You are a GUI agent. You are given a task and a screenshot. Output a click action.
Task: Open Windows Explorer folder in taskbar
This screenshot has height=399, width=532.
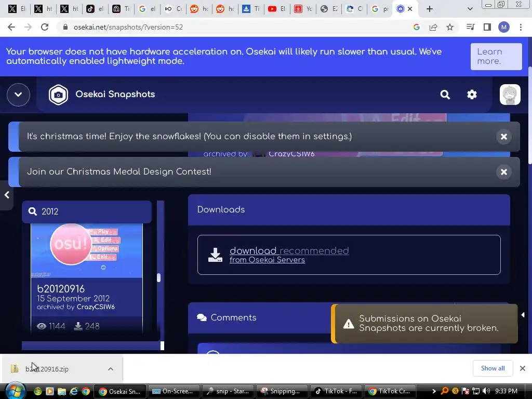point(61,391)
